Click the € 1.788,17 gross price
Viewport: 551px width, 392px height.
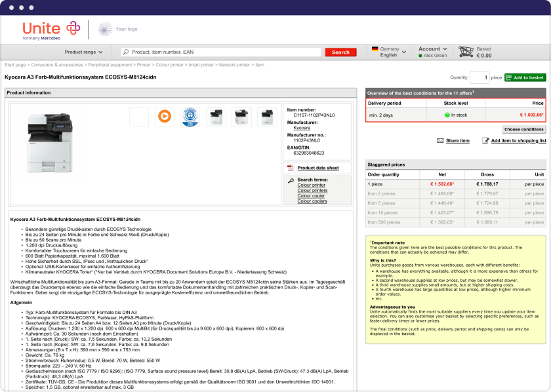pyautogui.click(x=487, y=184)
